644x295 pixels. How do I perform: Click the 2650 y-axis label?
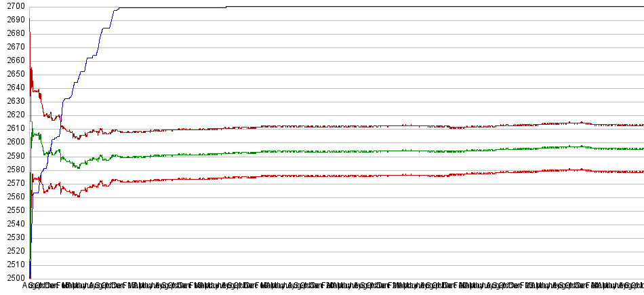[14, 75]
